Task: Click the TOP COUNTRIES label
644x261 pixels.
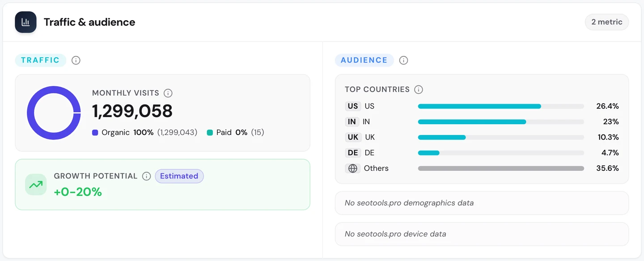Action: (377, 89)
